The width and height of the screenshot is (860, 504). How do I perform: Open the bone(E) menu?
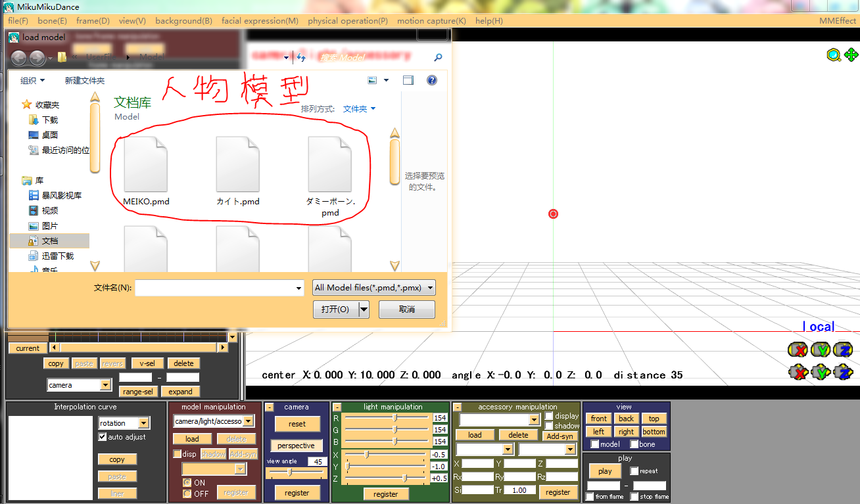52,21
